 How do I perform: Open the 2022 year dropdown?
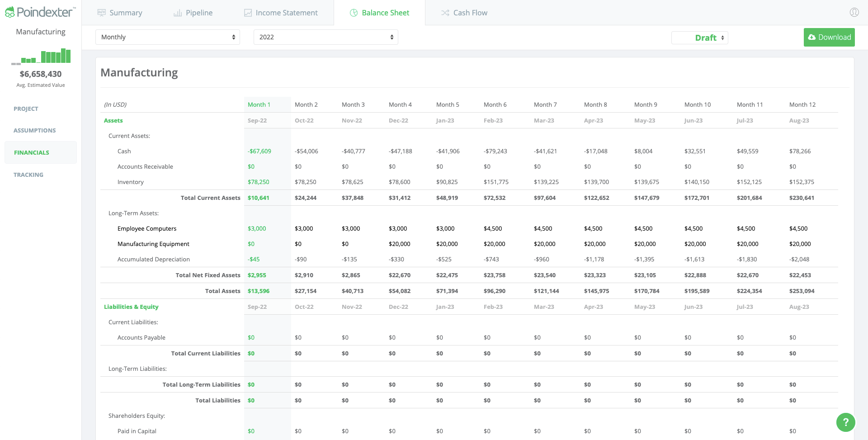pyautogui.click(x=326, y=37)
